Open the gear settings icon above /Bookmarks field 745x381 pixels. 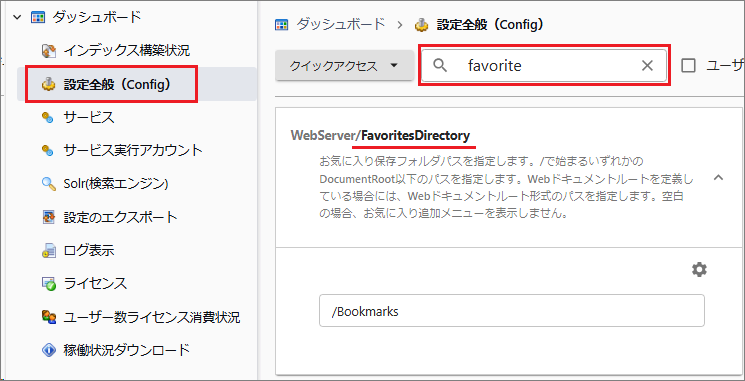(x=699, y=270)
